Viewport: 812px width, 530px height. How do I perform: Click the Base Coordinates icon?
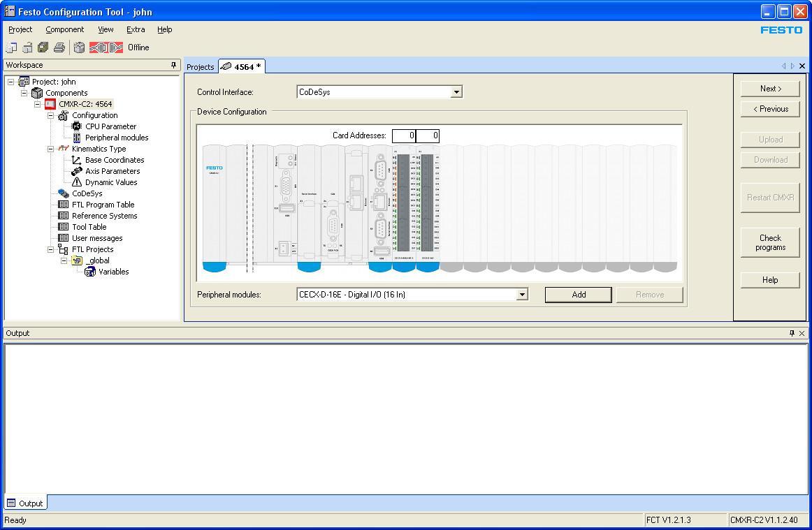point(77,160)
